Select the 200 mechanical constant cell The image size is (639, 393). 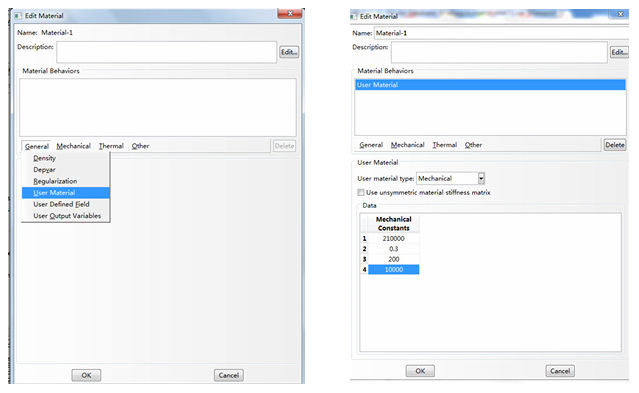[x=394, y=259]
